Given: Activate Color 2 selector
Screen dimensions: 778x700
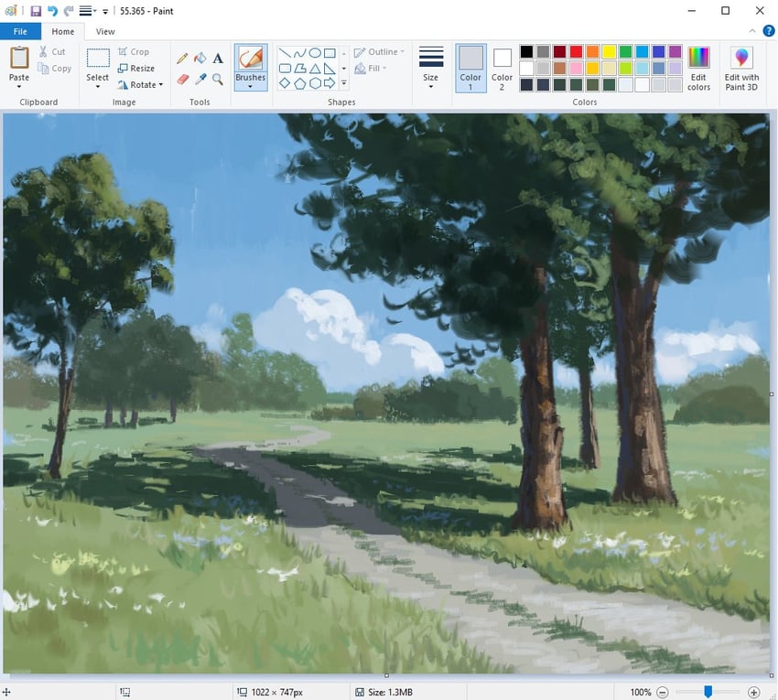Looking at the screenshot, I should point(502,69).
